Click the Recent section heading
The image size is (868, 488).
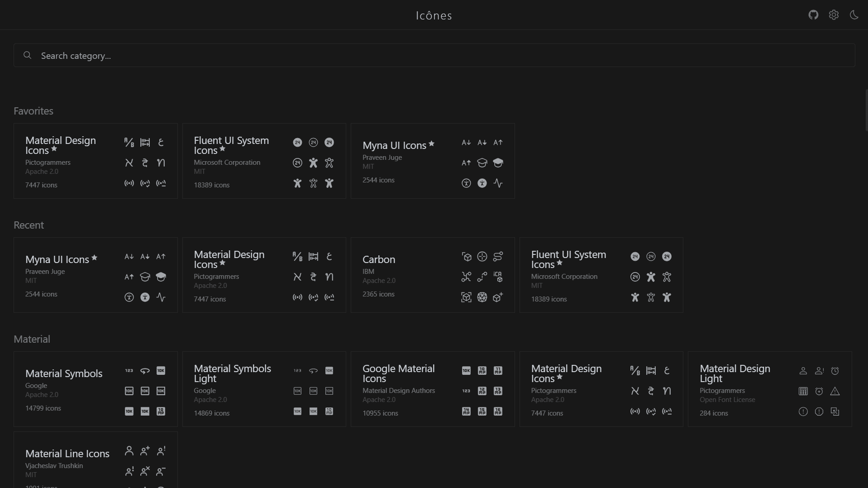[x=29, y=225]
